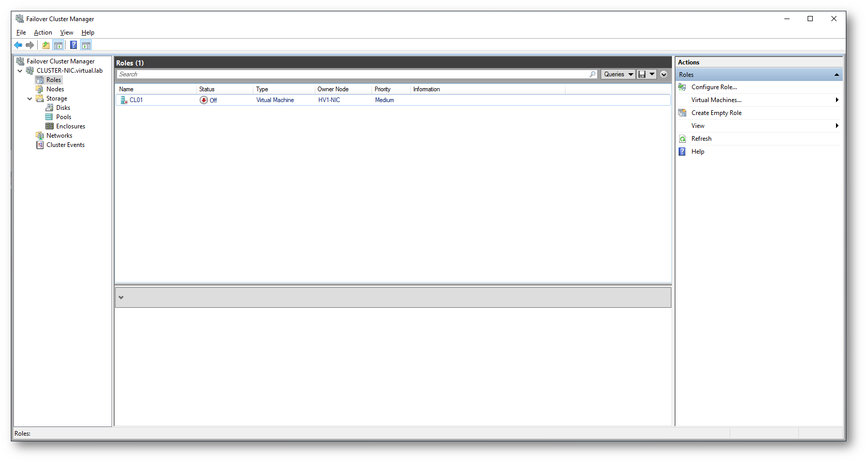Open the View menu in menu bar
This screenshot has width=868, height=463.
(x=67, y=32)
